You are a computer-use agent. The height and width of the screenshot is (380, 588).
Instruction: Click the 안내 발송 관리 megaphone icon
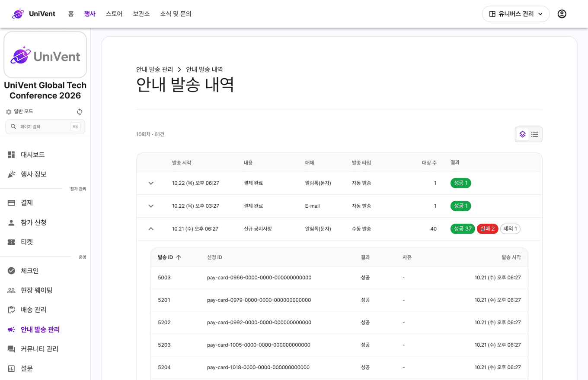click(12, 329)
